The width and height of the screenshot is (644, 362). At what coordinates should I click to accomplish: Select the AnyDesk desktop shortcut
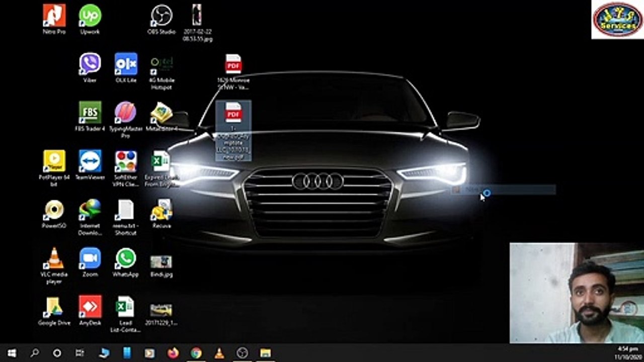pyautogui.click(x=90, y=311)
